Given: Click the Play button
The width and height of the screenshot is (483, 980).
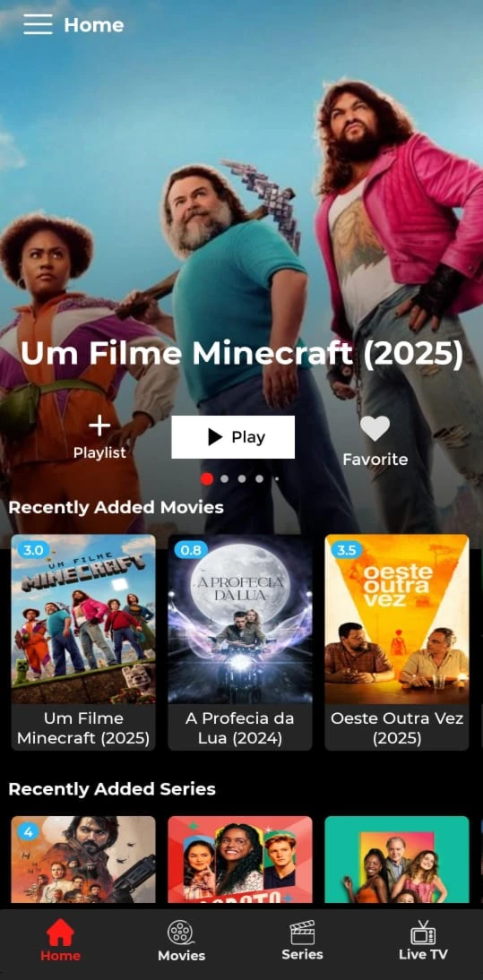Looking at the screenshot, I should (x=233, y=437).
